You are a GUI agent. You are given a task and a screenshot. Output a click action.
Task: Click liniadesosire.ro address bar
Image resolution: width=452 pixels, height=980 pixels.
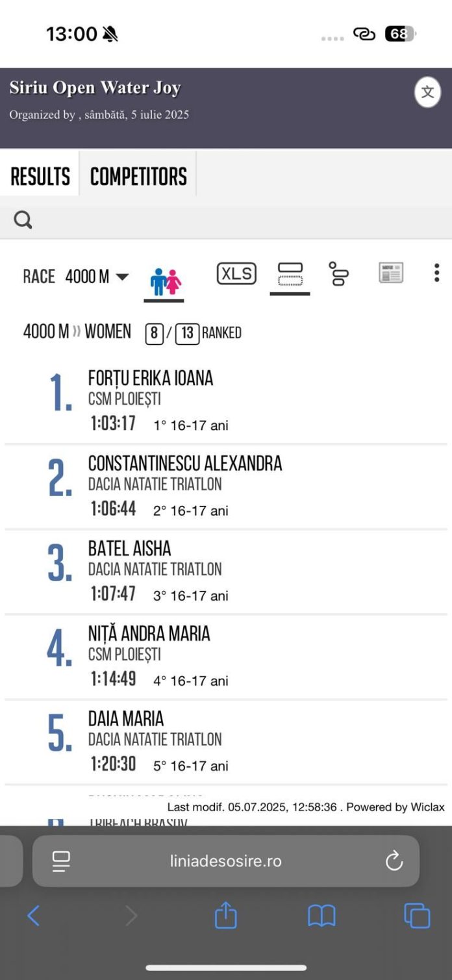click(226, 861)
